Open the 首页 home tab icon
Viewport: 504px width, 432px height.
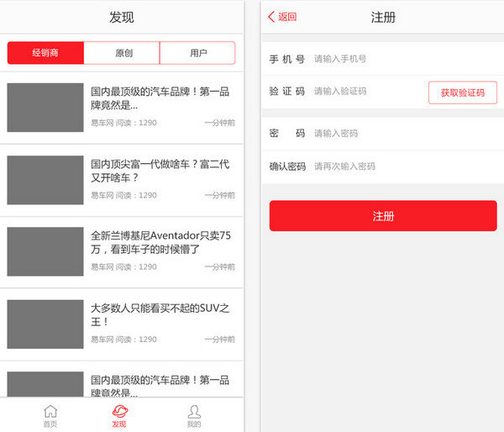point(50,412)
